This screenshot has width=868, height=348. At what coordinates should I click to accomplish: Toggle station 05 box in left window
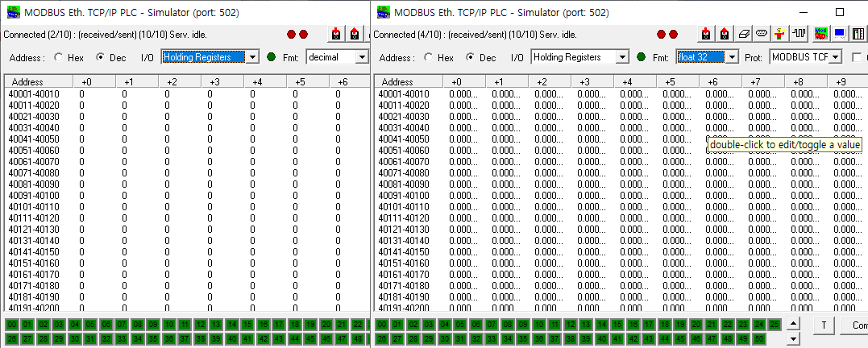[91, 325]
